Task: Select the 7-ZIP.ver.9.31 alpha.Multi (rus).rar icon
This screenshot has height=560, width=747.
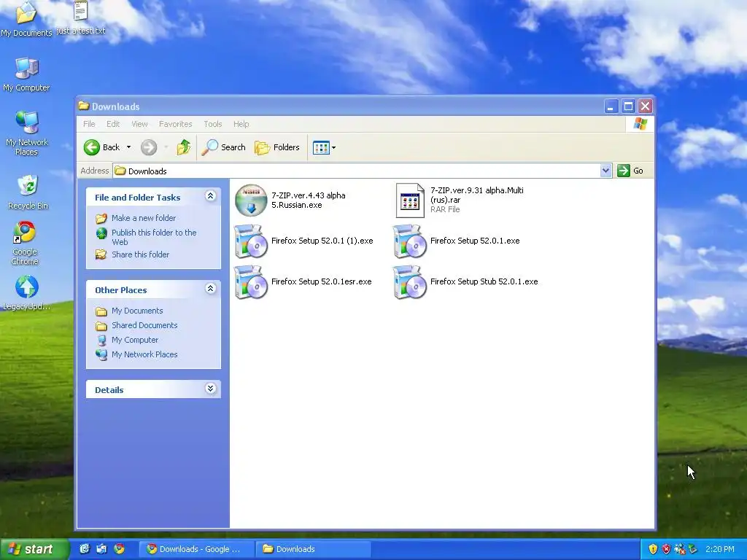Action: 410,201
